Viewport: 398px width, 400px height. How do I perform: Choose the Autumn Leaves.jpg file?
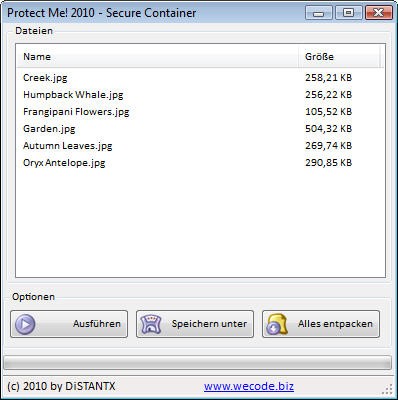[x=68, y=146]
